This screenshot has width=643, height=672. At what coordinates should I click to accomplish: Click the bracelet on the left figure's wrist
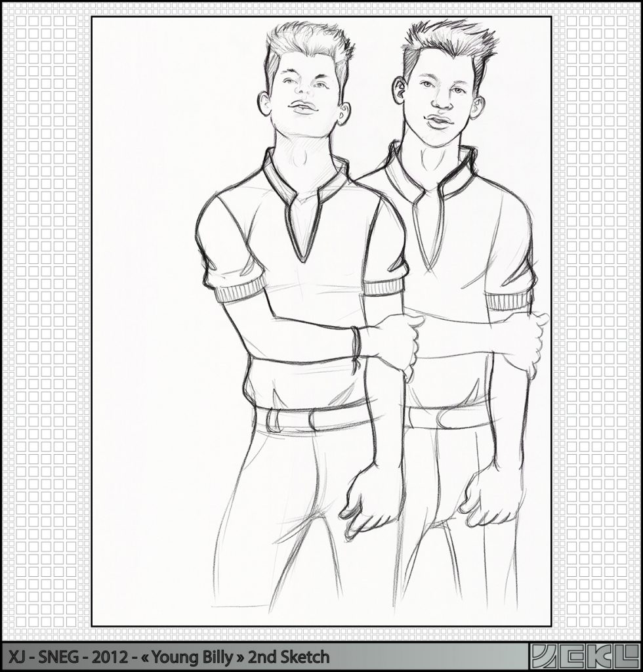coord(355,348)
